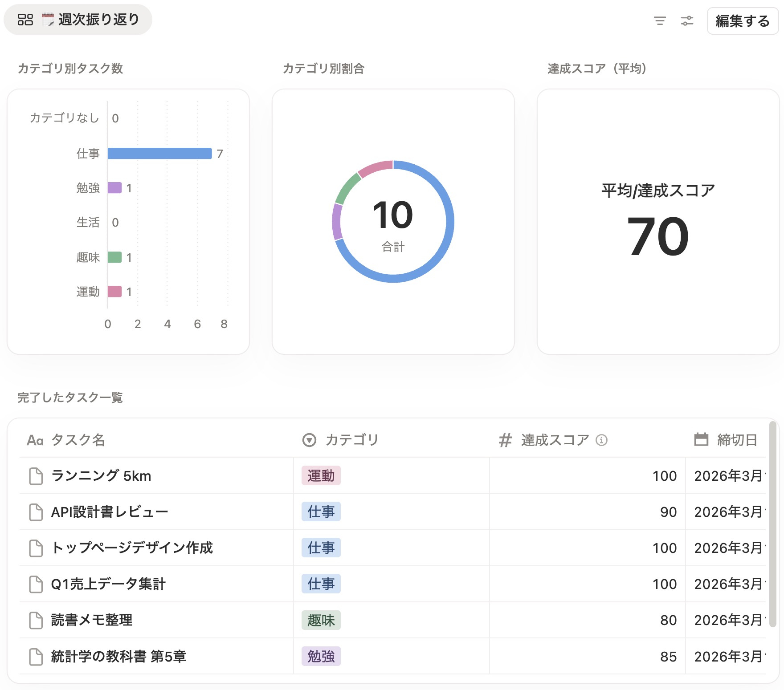The image size is (784, 690).
Task: Click the 仕事 bar in カテゴリ別タスク数 chart
Action: pyautogui.click(x=158, y=153)
